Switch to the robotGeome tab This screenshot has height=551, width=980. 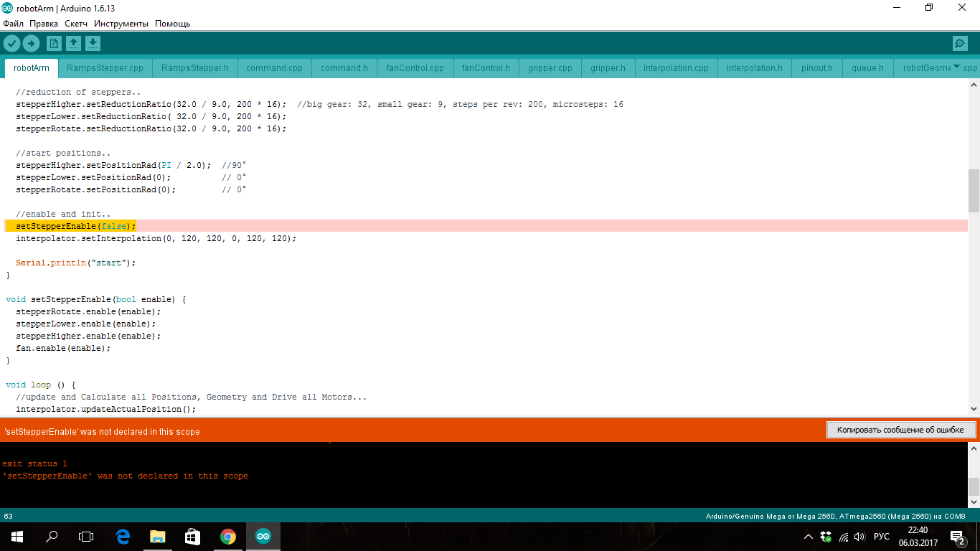tap(926, 68)
